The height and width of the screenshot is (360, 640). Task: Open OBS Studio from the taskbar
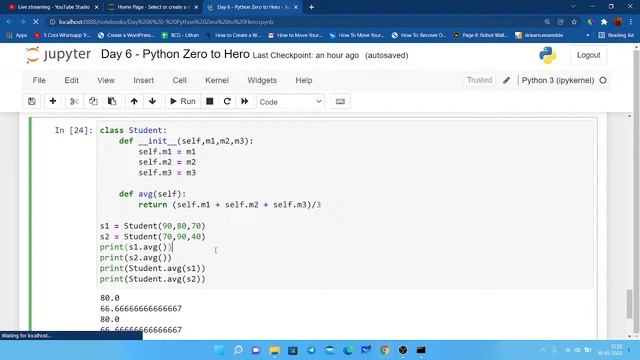(x=403, y=350)
